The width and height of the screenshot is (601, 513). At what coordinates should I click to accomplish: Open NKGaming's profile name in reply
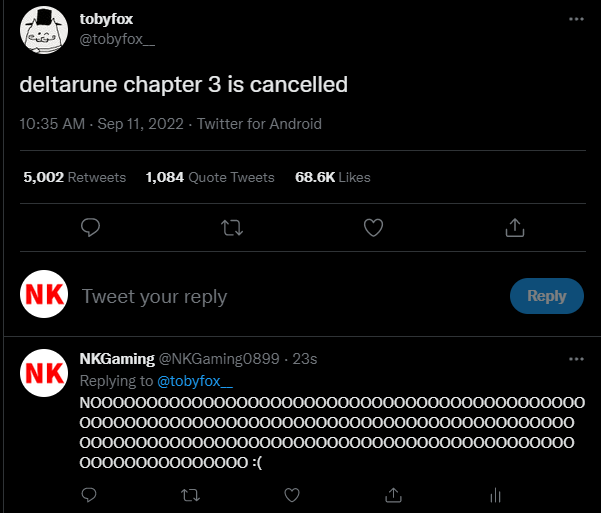coord(117,359)
